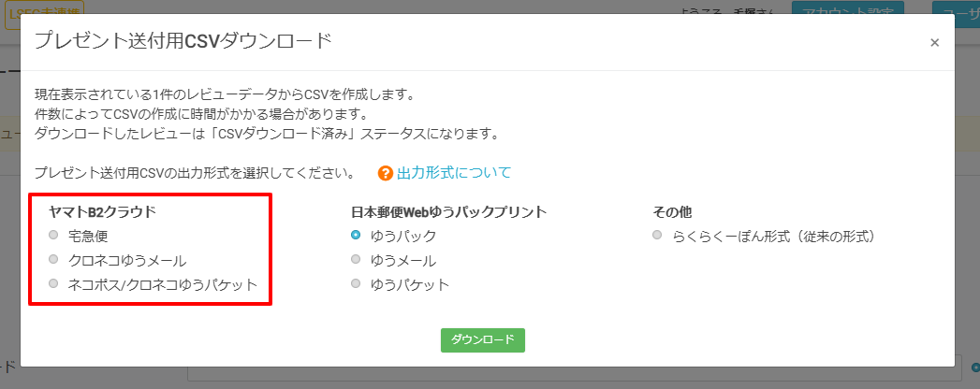Select ネコポス/クロネコゆうパケット radio button

[53, 283]
